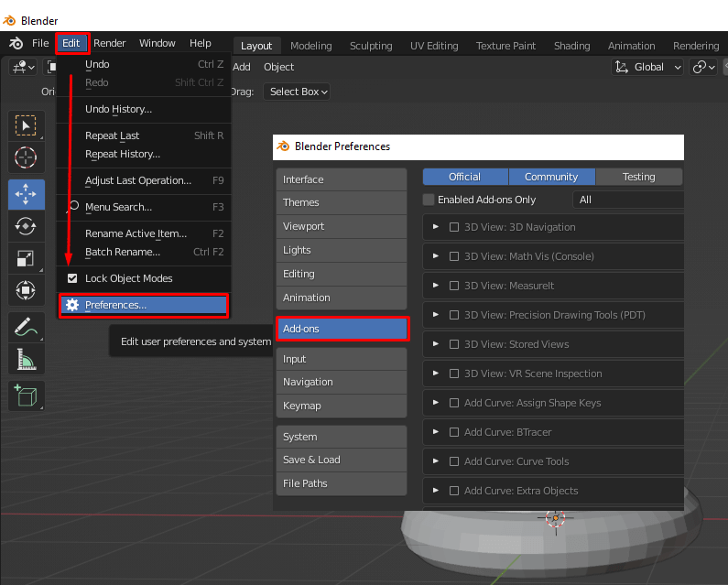Check Enabled Add-ons Only
The width and height of the screenshot is (728, 585).
point(429,200)
